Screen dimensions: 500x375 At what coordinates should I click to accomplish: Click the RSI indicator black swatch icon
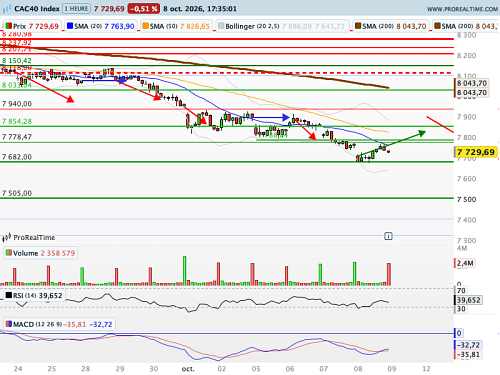(x=9, y=295)
